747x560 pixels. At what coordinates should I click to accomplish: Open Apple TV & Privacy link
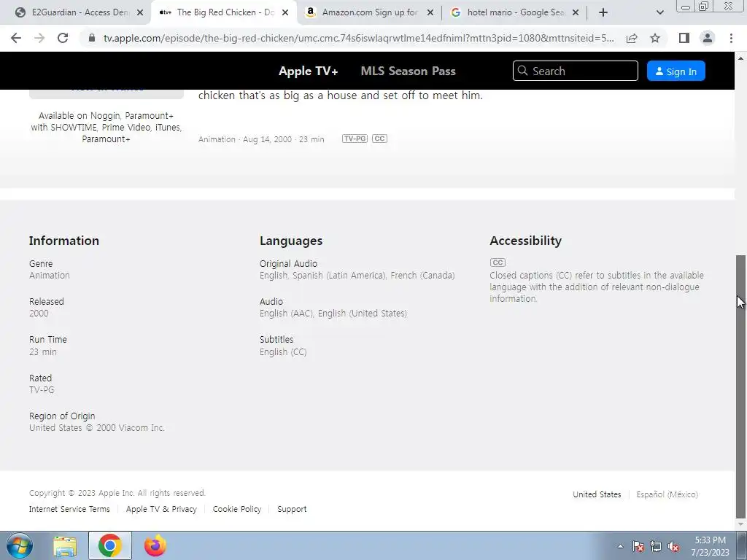[x=161, y=509]
